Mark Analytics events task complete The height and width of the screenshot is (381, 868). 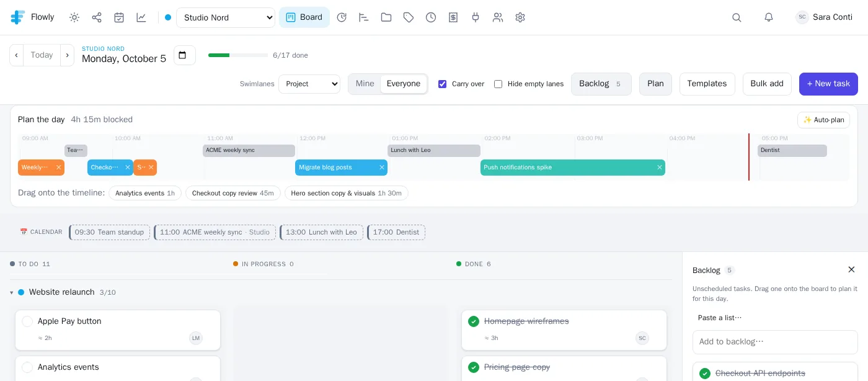point(27,367)
